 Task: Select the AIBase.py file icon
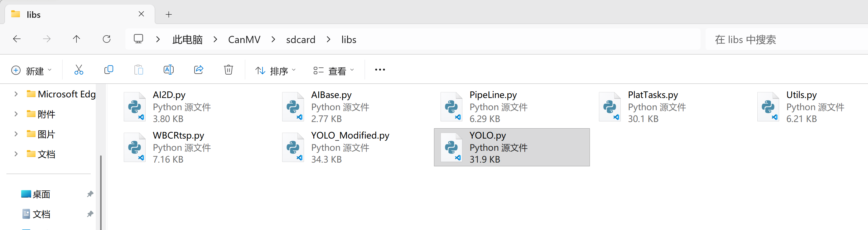click(x=293, y=106)
